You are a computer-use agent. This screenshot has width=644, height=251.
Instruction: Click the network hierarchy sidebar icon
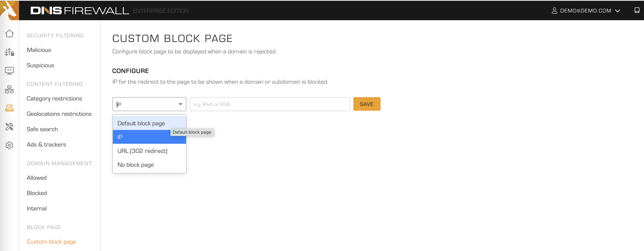pyautogui.click(x=9, y=89)
